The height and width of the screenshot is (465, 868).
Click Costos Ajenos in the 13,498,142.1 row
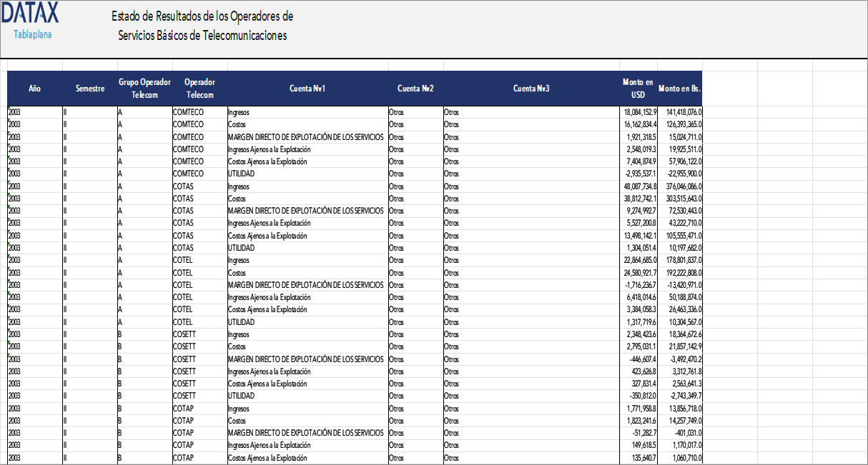tap(307, 236)
